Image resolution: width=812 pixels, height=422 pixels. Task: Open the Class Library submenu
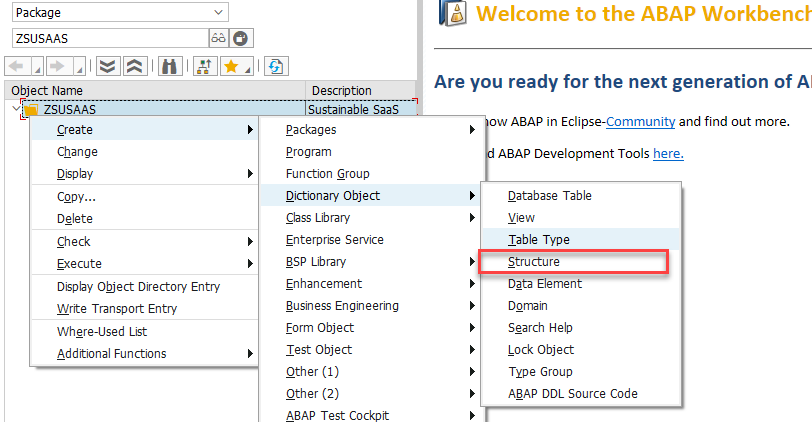[371, 217]
